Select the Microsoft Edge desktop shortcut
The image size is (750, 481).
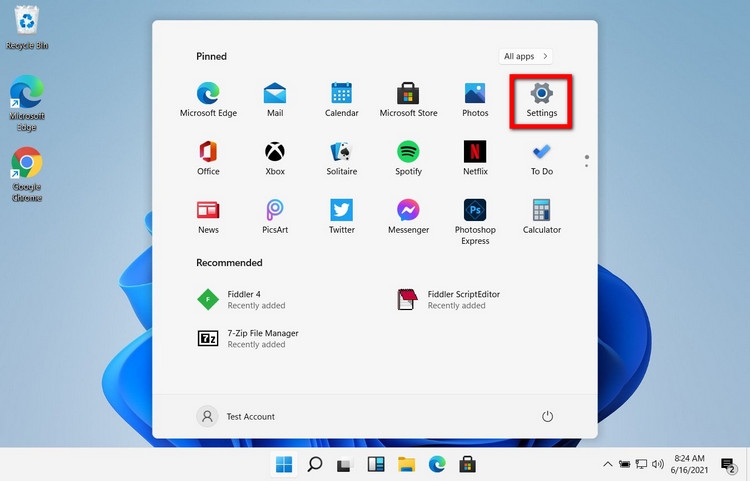(x=27, y=103)
